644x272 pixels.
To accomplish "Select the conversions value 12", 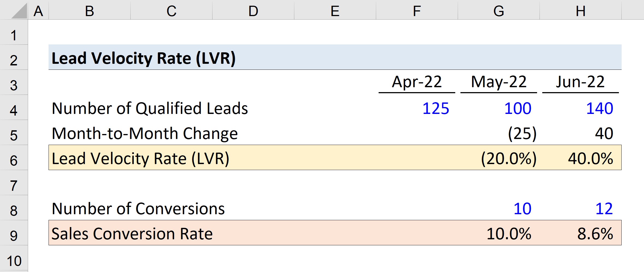I will (x=604, y=209).
